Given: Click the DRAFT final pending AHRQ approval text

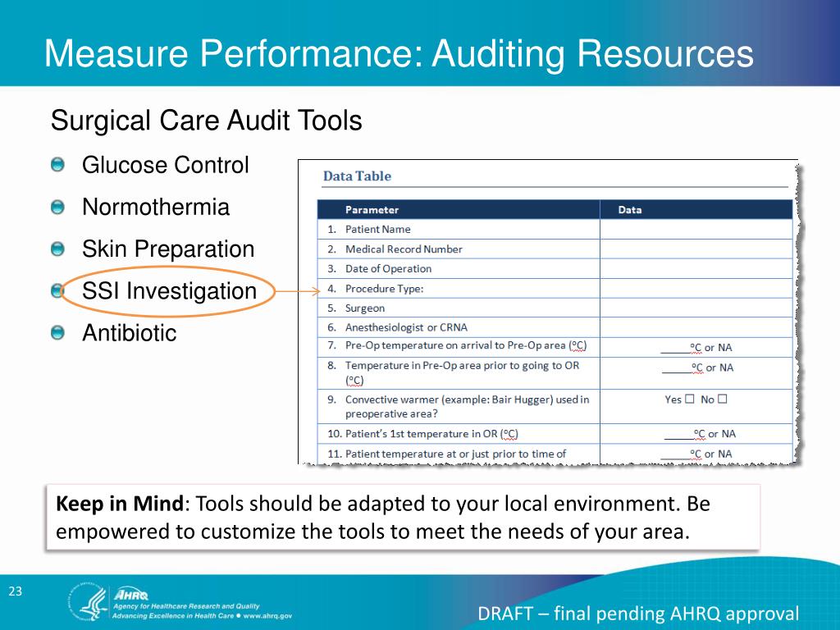Looking at the screenshot, I should [x=638, y=614].
